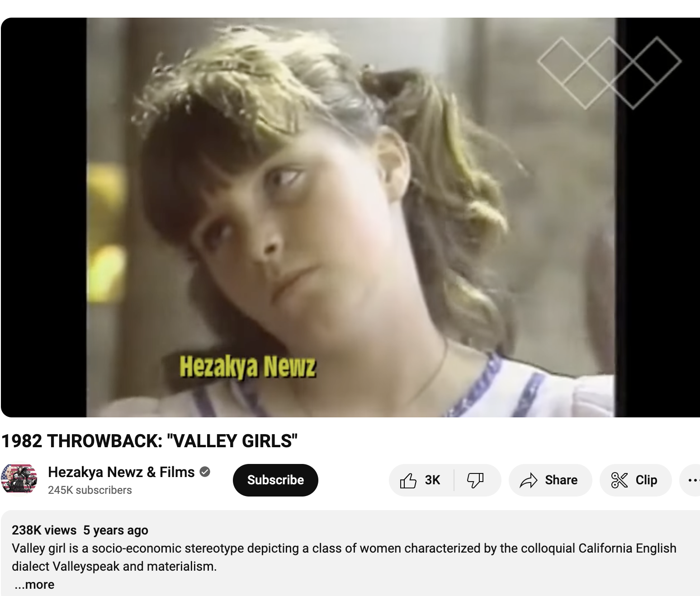Click the video frame to toggle playback

(x=350, y=217)
